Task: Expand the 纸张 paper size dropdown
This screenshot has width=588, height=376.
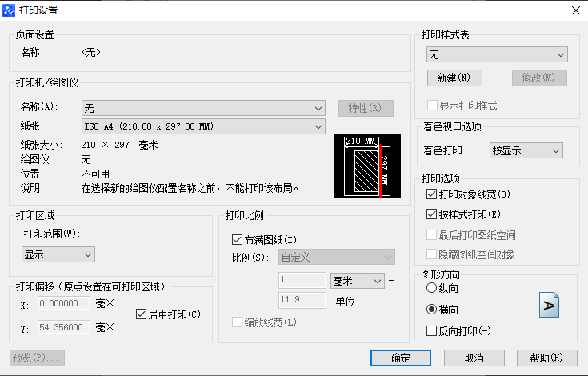Action: click(x=203, y=126)
